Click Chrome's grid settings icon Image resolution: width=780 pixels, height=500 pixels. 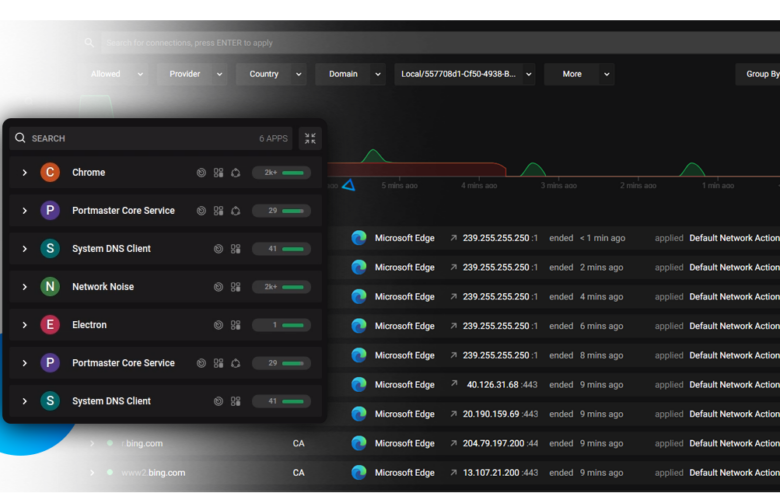218,173
